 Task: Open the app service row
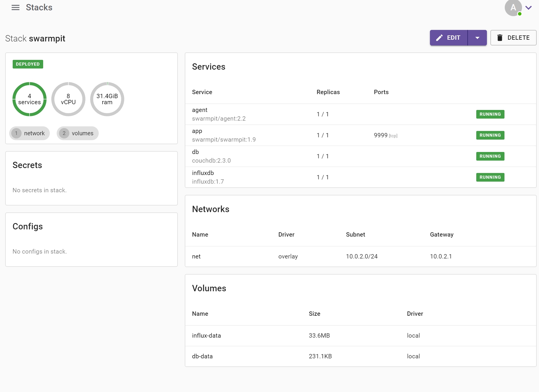[x=361, y=135]
